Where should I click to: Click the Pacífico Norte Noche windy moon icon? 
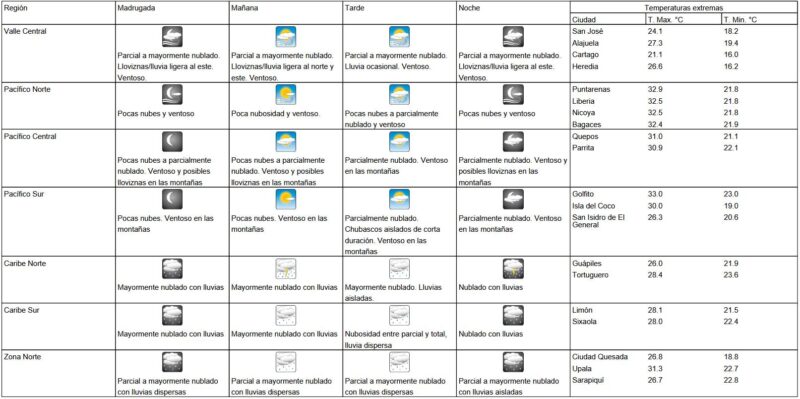pyautogui.click(x=513, y=94)
